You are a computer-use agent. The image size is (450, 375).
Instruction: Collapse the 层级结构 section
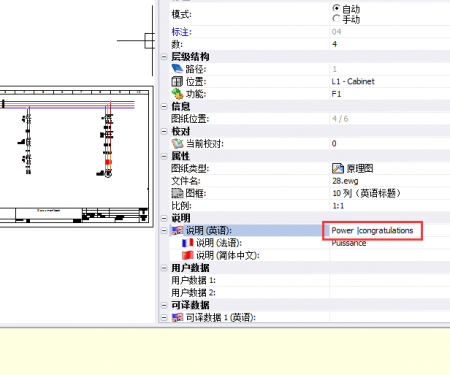pyautogui.click(x=164, y=57)
